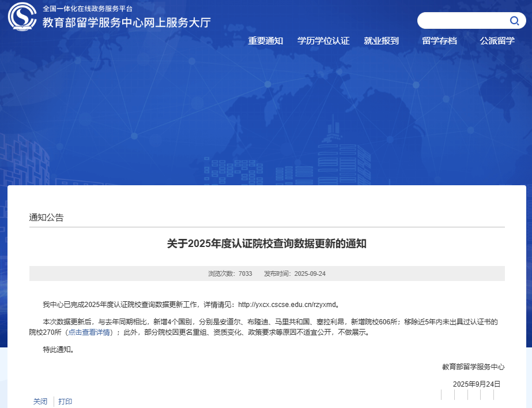Select the 就业报到 navigation item
This screenshot has width=532, height=408.
(x=381, y=41)
